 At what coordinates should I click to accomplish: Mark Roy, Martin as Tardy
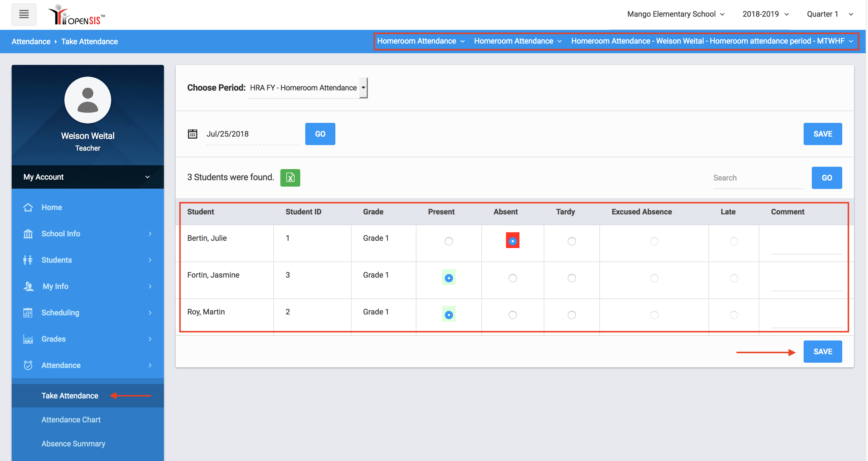(572, 315)
